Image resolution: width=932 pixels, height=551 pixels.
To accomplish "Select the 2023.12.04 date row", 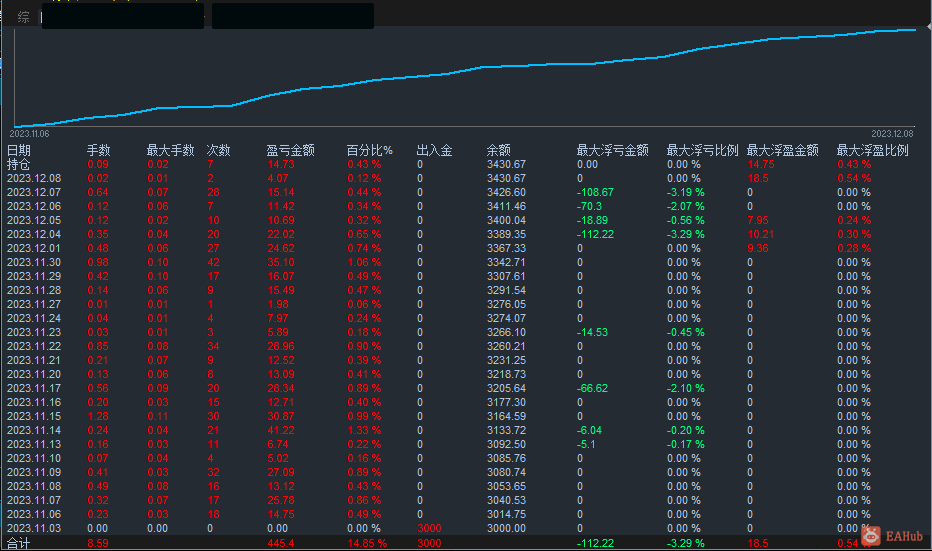I will 34,234.
